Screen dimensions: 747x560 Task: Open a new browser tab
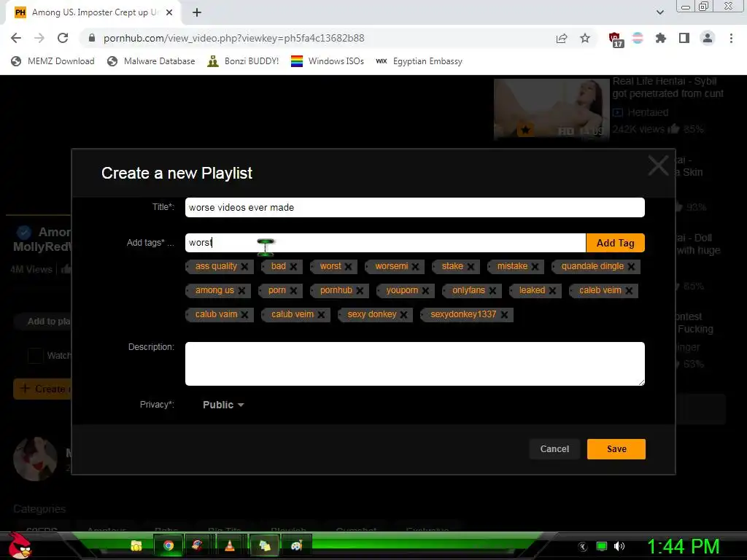[x=197, y=13]
